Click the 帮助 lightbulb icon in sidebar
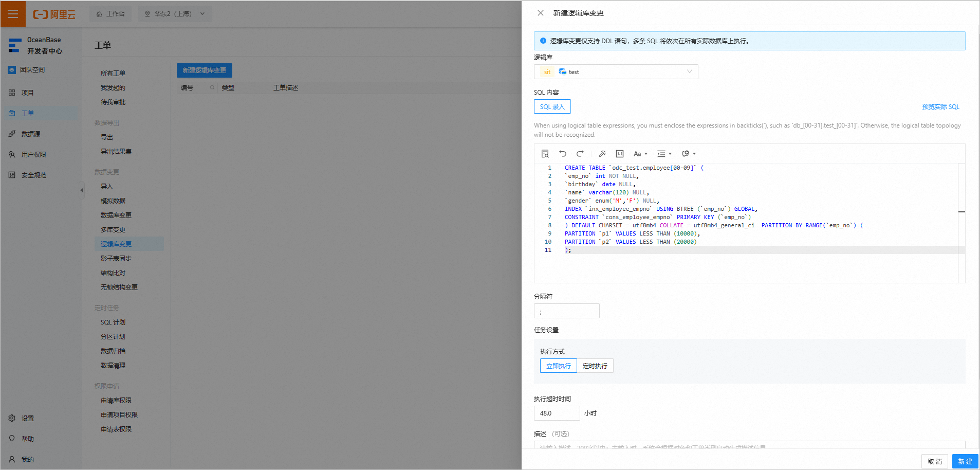Image resolution: width=980 pixels, height=470 pixels. pos(12,439)
